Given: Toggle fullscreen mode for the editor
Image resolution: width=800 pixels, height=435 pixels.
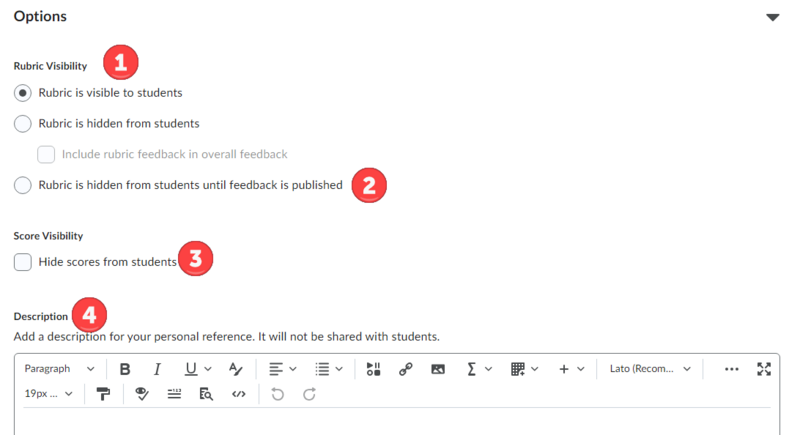Looking at the screenshot, I should (764, 369).
